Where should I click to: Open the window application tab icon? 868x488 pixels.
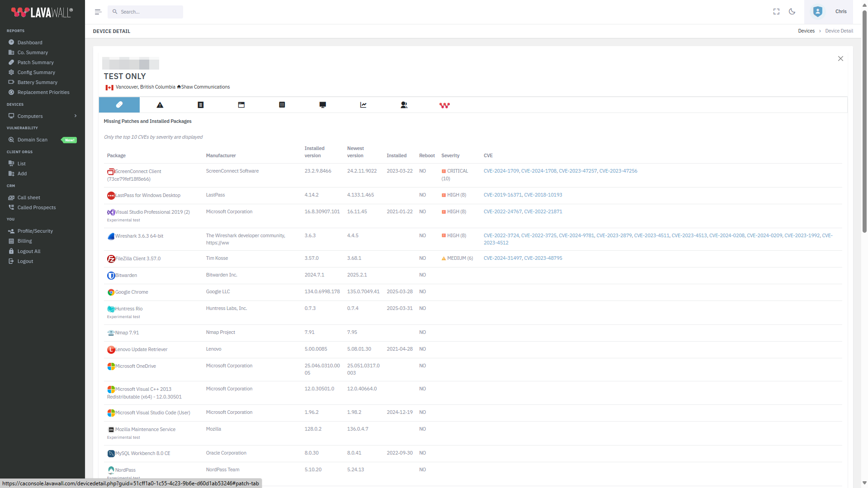[x=241, y=105]
